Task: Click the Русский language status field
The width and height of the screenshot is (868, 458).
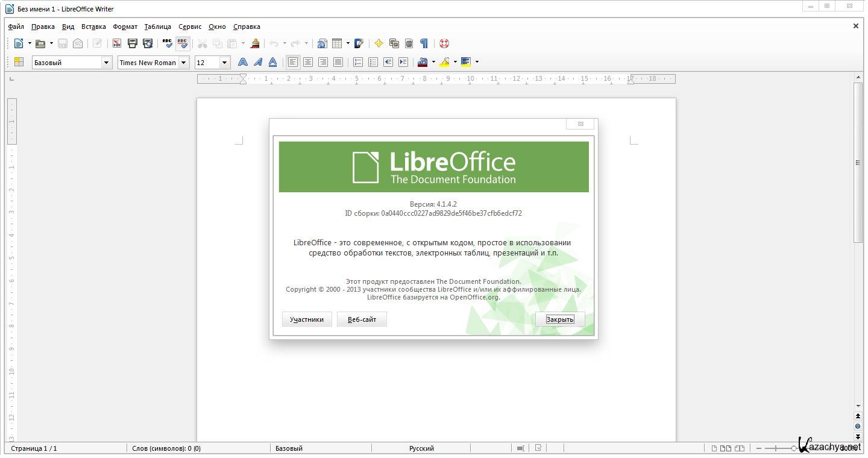Action: click(x=421, y=448)
